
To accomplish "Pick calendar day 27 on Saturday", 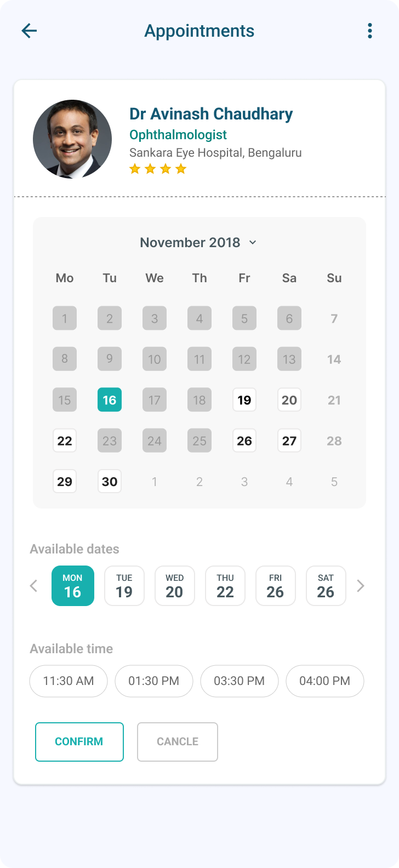I will (x=289, y=441).
